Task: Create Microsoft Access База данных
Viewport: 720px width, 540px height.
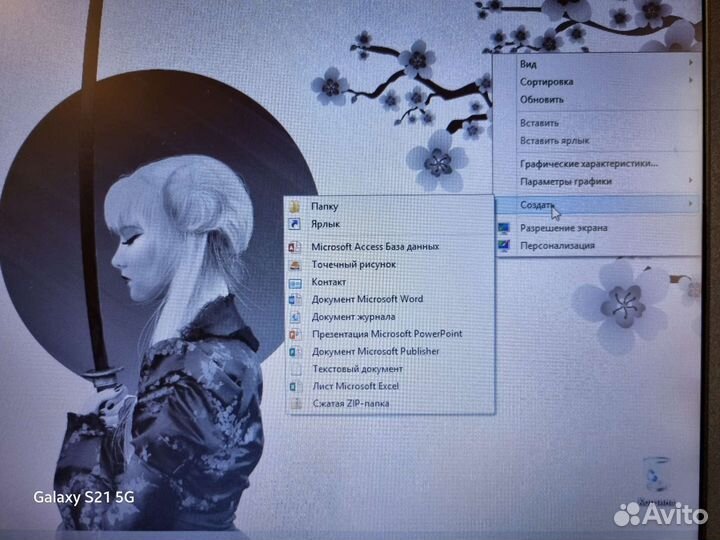Action: pyautogui.click(x=389, y=247)
